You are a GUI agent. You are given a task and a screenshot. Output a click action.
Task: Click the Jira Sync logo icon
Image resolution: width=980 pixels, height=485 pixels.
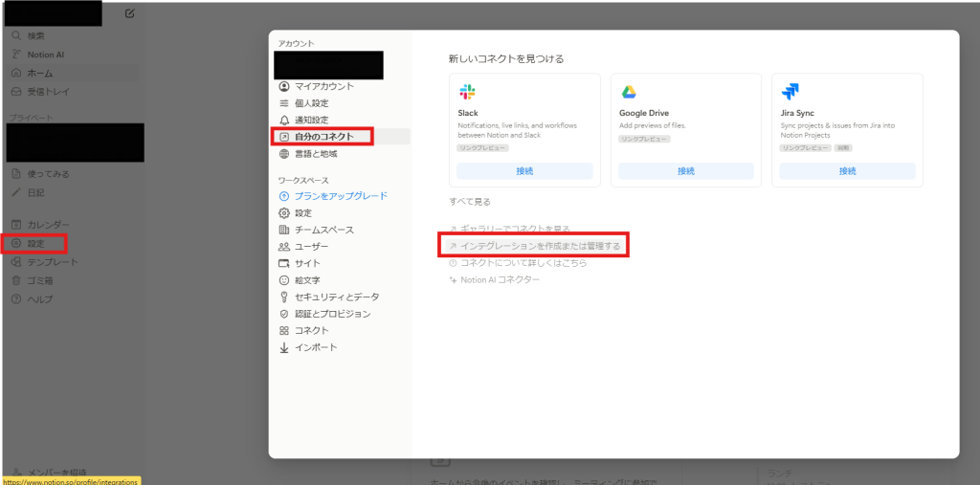pos(790,92)
